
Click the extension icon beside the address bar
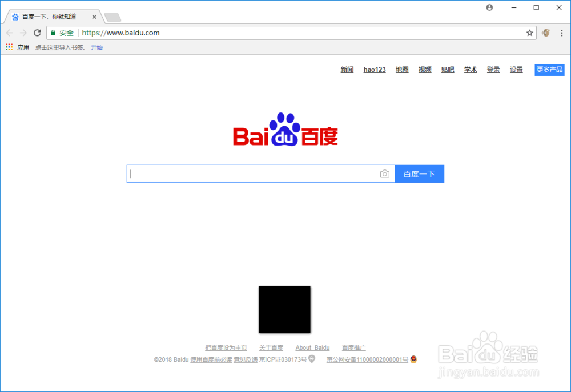[545, 33]
